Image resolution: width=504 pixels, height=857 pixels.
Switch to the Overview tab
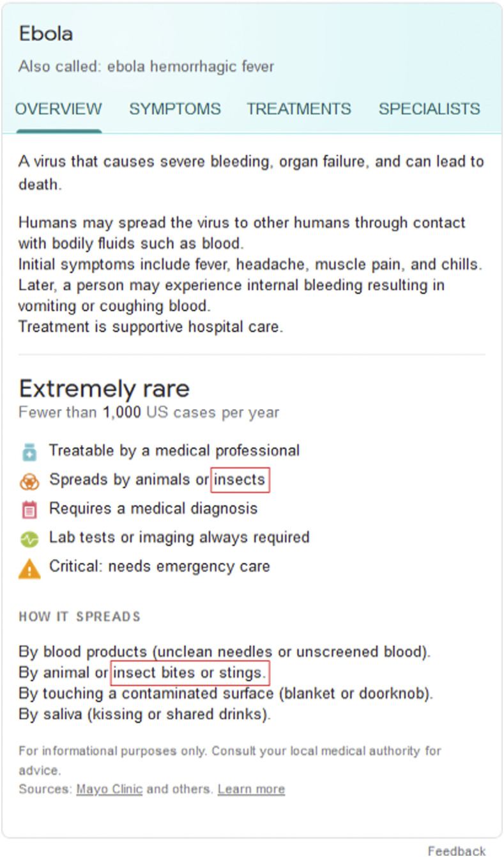58,109
